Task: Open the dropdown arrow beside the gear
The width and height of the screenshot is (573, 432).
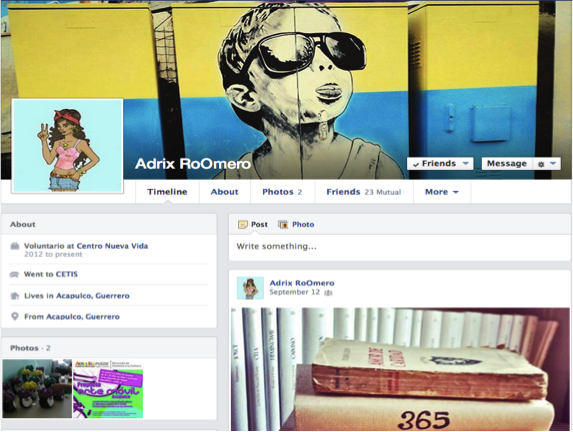Action: point(553,163)
